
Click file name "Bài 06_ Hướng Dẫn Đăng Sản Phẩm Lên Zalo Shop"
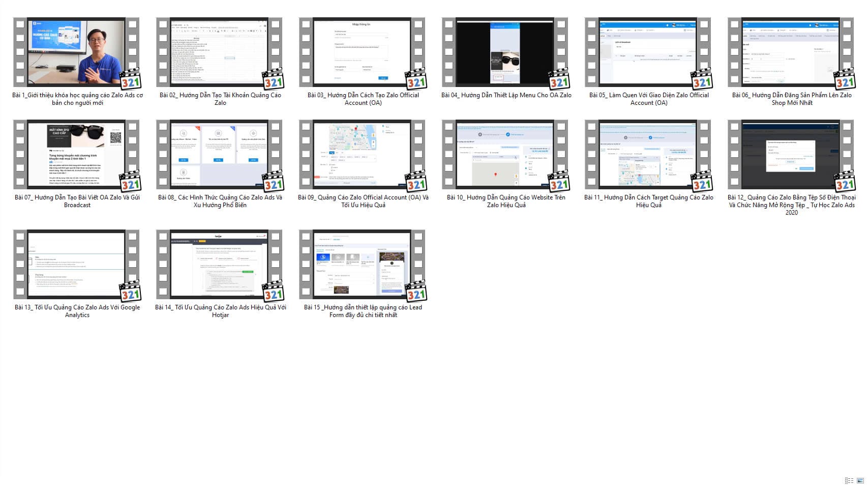click(x=792, y=99)
